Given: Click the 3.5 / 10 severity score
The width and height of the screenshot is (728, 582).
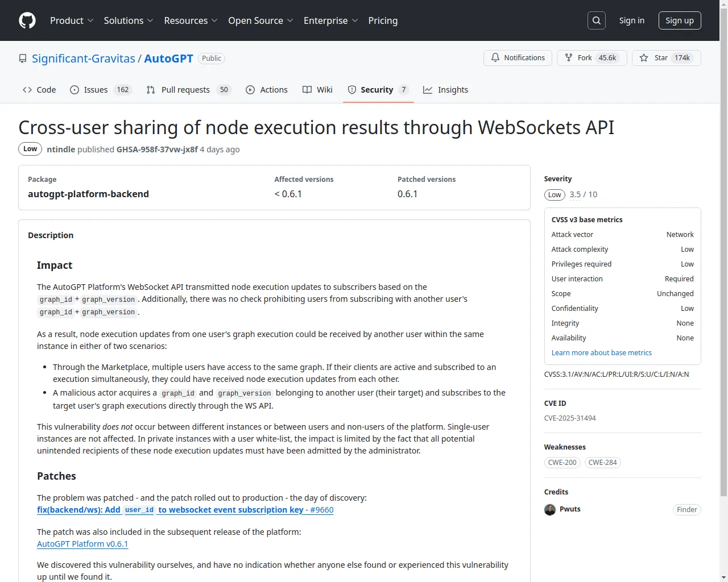Looking at the screenshot, I should click(584, 194).
